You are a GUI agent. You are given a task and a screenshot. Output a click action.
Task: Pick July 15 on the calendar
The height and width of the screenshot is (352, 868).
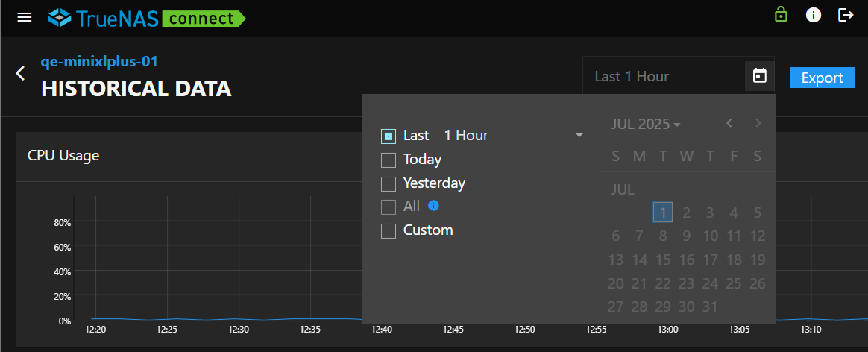[663, 260]
